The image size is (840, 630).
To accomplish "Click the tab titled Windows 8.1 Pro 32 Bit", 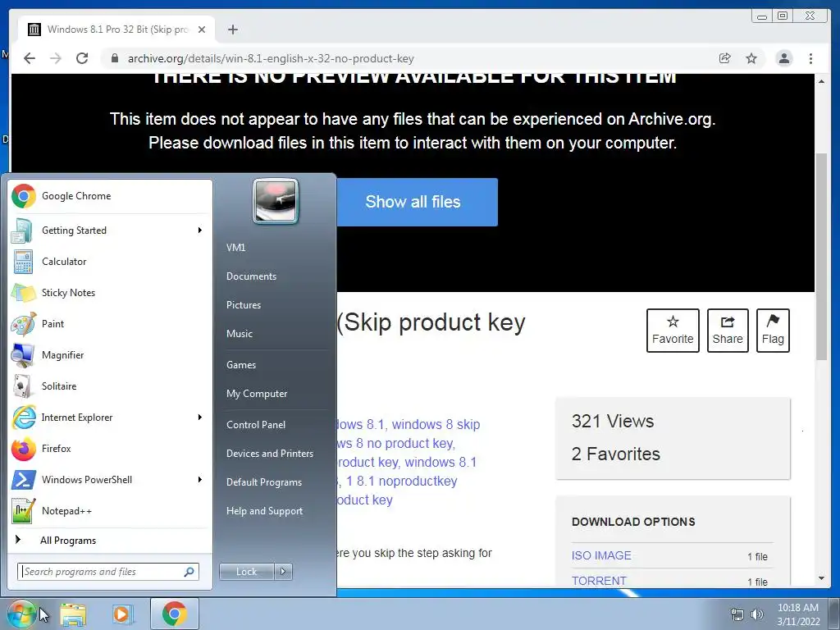I will point(116,30).
